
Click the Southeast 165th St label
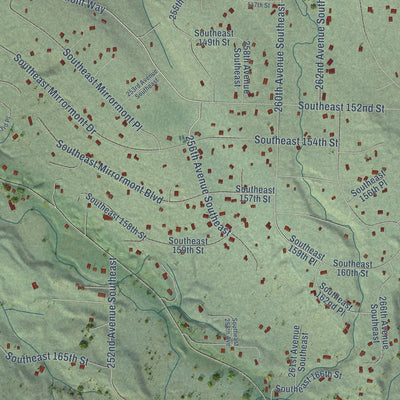pos(47,359)
